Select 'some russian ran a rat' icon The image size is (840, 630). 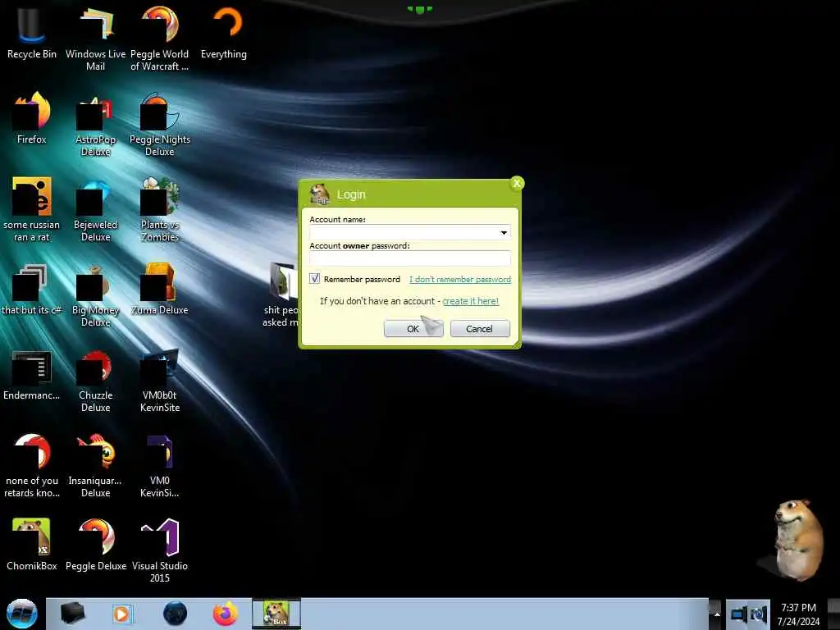[x=32, y=209]
